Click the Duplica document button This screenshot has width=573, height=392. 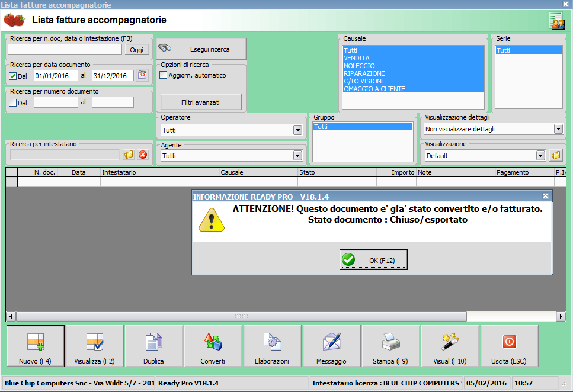154,346
